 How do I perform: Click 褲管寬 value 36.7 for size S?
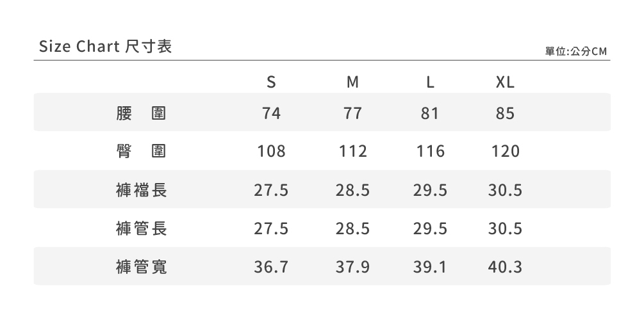pyautogui.click(x=271, y=267)
